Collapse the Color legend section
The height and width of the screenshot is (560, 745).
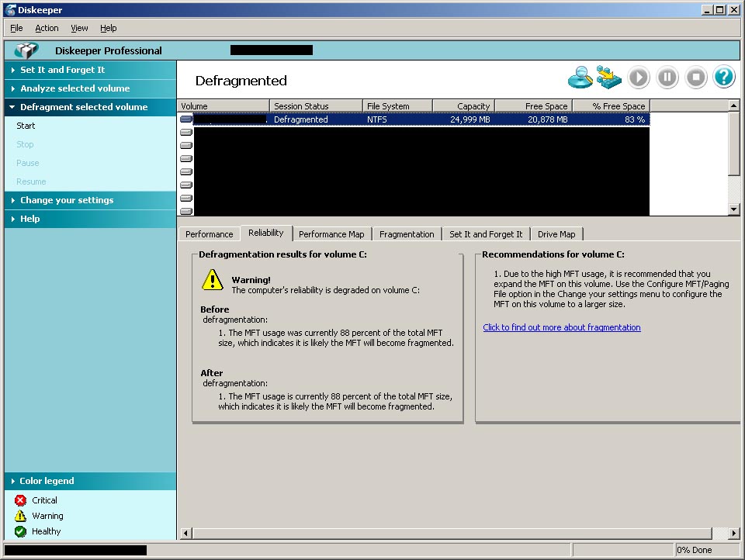pyautogui.click(x=90, y=481)
